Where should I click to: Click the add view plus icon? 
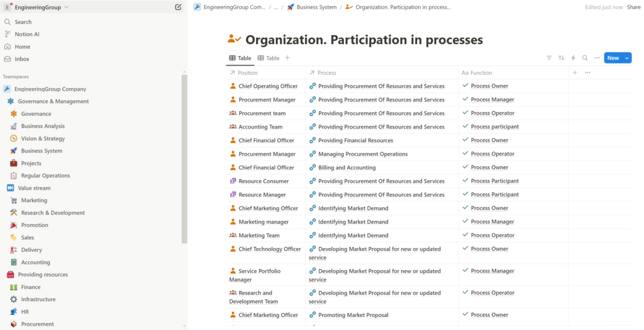(x=287, y=58)
